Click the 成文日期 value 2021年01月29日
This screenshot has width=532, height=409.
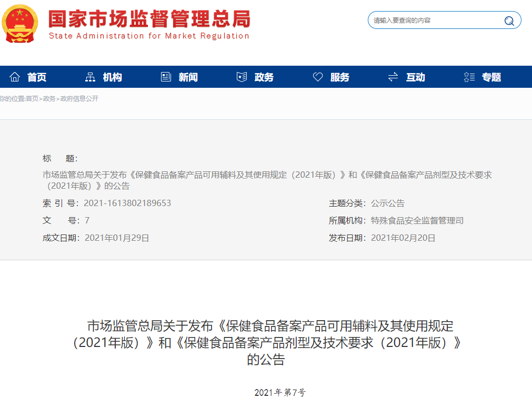pyautogui.click(x=117, y=238)
